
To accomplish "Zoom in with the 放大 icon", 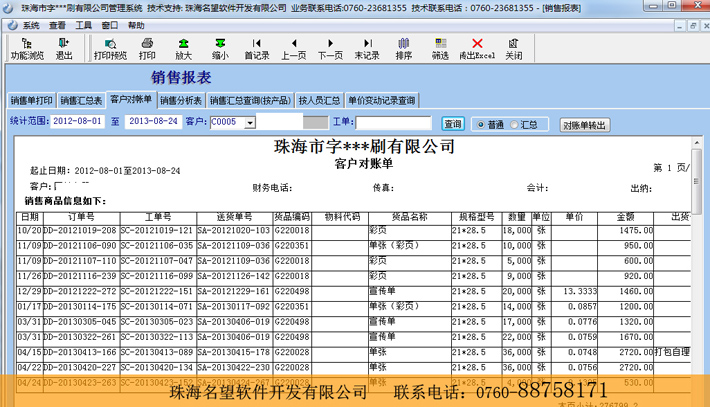I will [183, 49].
